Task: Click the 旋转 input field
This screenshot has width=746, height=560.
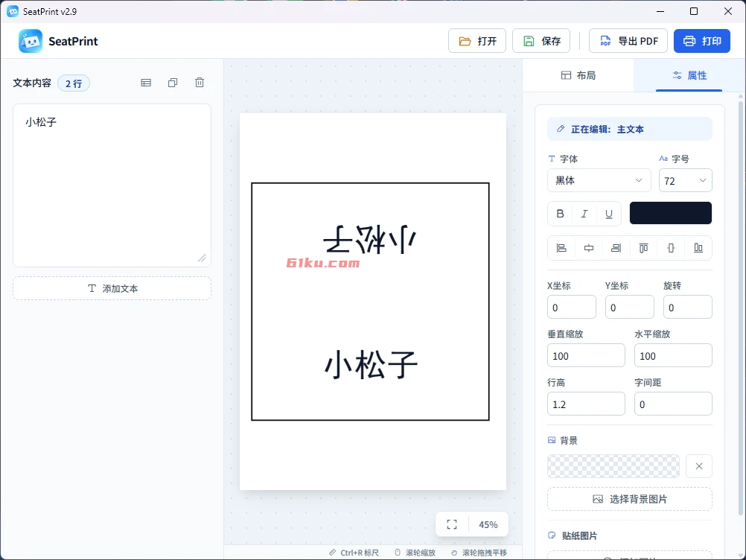Action: tap(687, 308)
